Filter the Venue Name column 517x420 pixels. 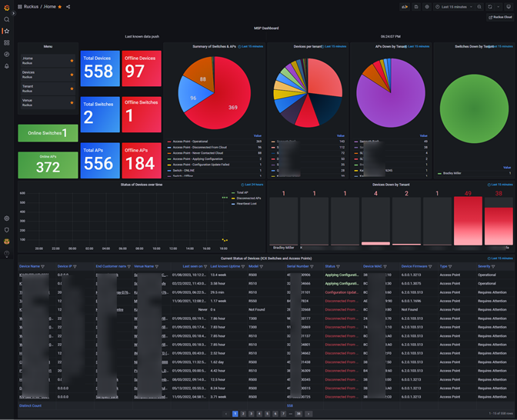tap(157, 266)
